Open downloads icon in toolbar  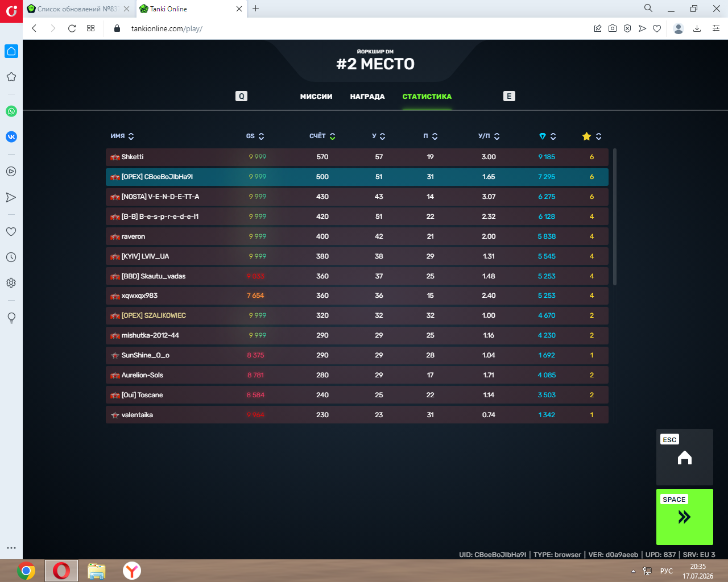click(x=697, y=28)
